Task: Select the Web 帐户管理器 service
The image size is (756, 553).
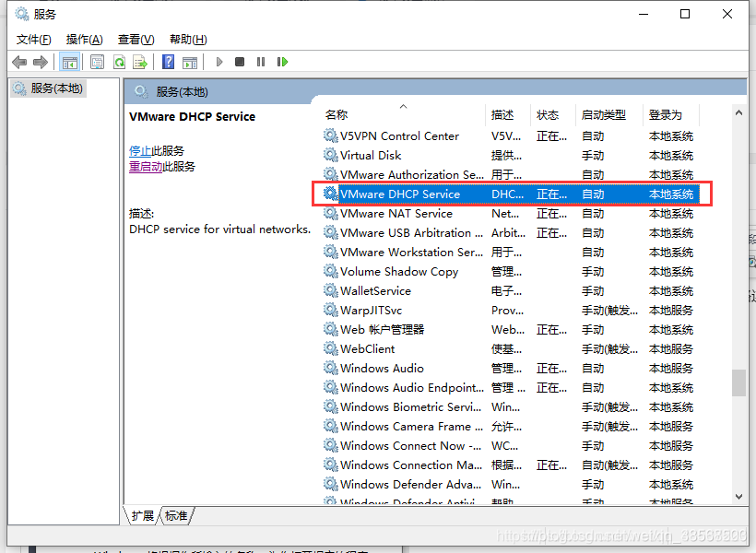Action: [x=511, y=330]
